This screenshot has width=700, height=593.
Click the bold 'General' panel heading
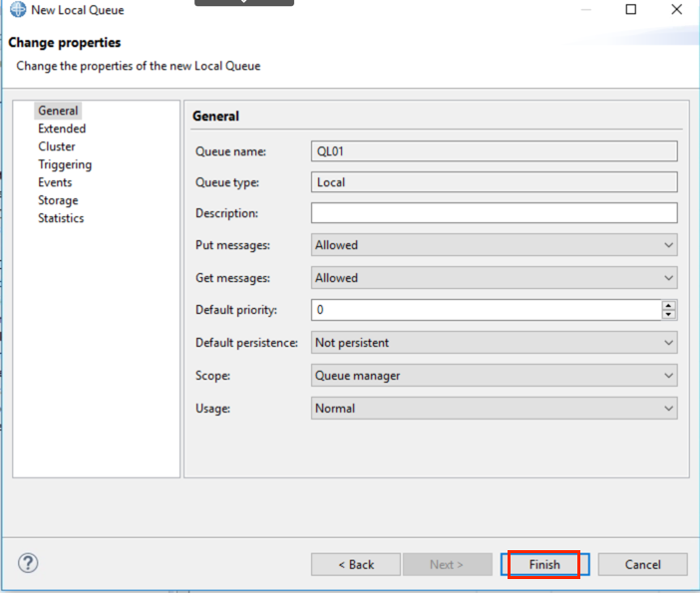(215, 116)
